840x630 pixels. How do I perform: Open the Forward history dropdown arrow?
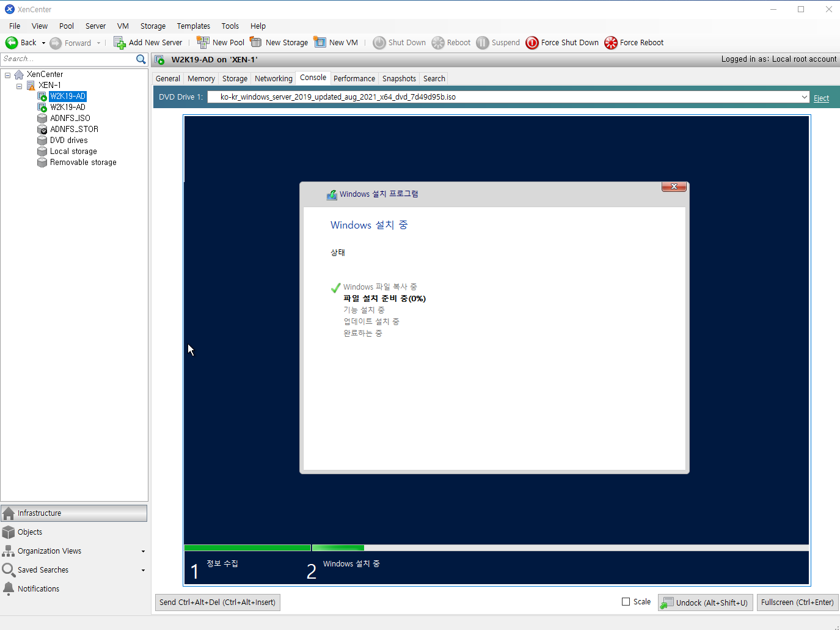(98, 43)
